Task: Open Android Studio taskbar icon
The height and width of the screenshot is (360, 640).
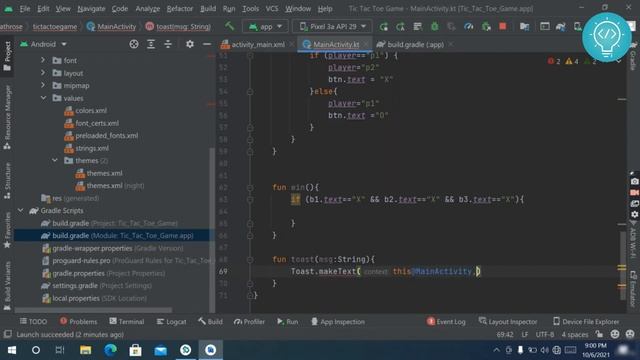Action: [211, 350]
